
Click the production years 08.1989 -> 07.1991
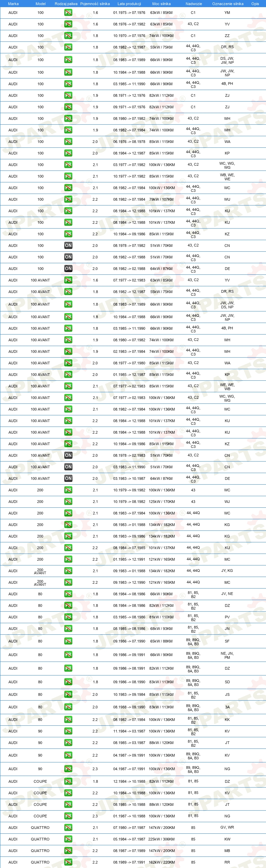[129, 862]
